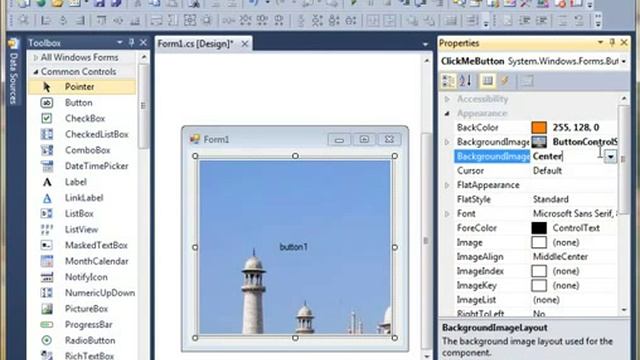Expand Accessibility property category
This screenshot has height=360, width=640.
(447, 99)
